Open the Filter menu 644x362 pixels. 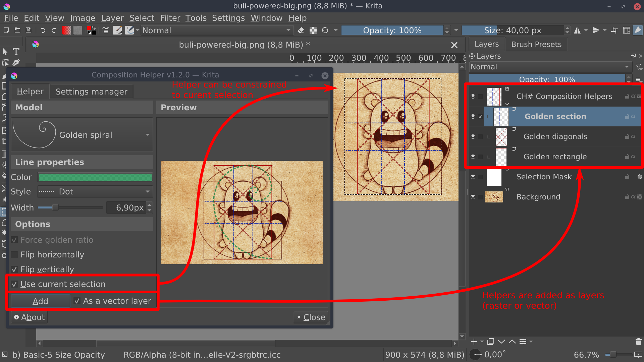pyautogui.click(x=170, y=18)
